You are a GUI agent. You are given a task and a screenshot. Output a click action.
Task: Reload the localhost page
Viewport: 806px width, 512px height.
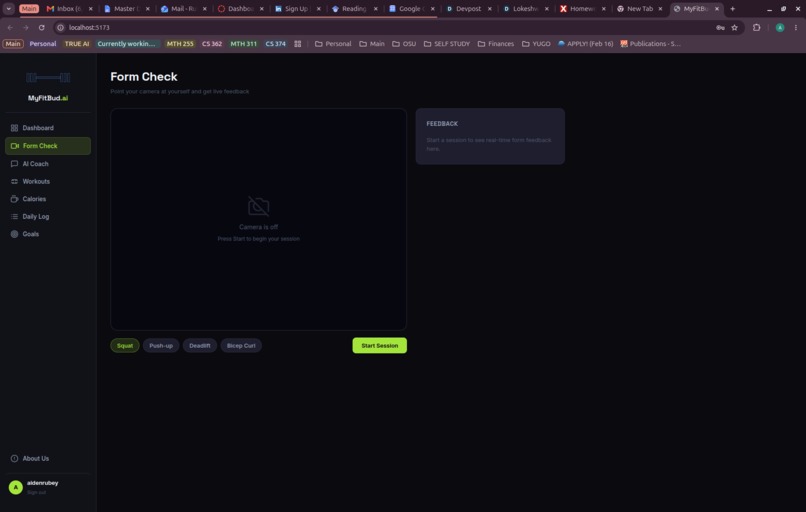42,28
